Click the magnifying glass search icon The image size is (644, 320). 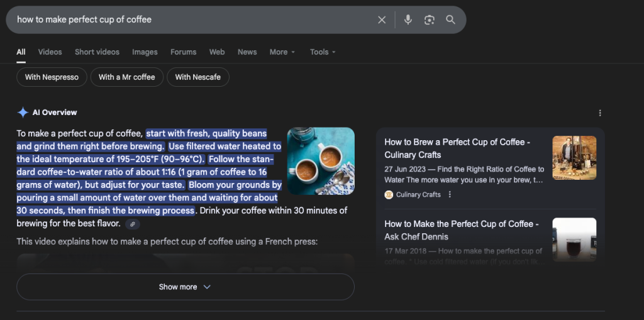pos(450,19)
